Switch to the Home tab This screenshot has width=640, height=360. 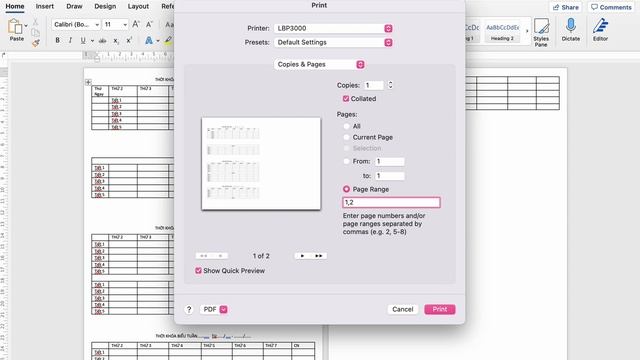15,7
